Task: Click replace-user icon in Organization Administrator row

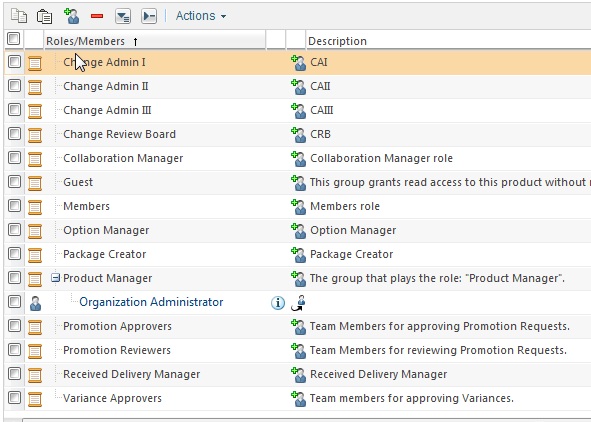Action: click(x=298, y=303)
